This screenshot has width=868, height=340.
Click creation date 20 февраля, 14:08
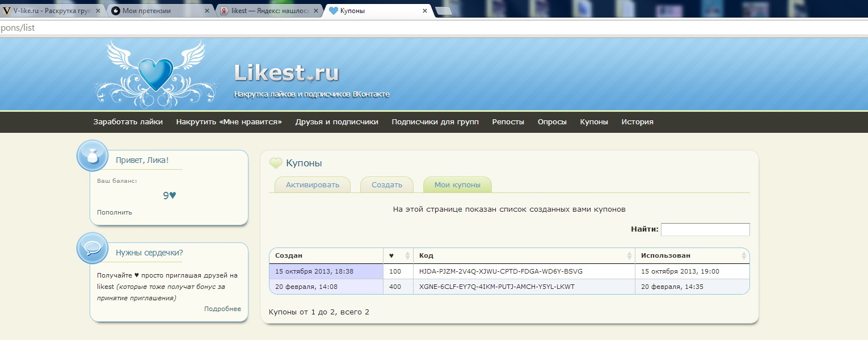[306, 287]
